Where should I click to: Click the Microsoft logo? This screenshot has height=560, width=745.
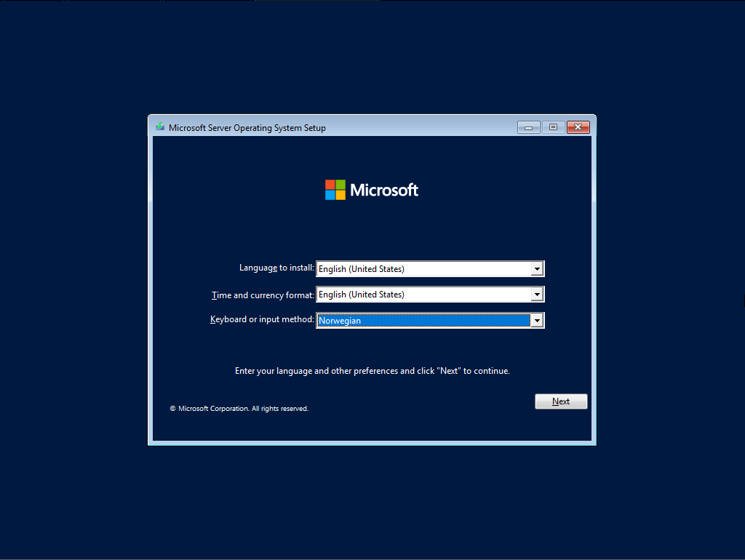tap(372, 190)
